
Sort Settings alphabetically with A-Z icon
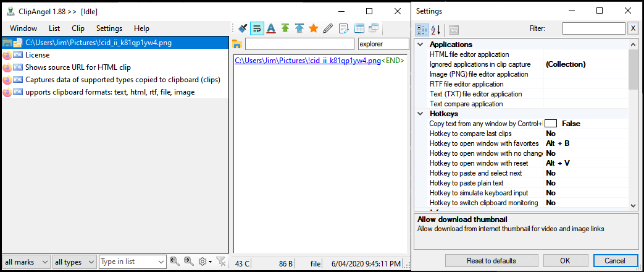click(x=435, y=29)
